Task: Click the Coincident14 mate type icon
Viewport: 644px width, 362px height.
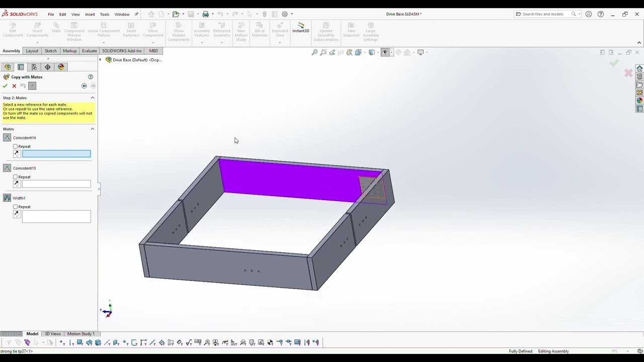Action: point(7,138)
